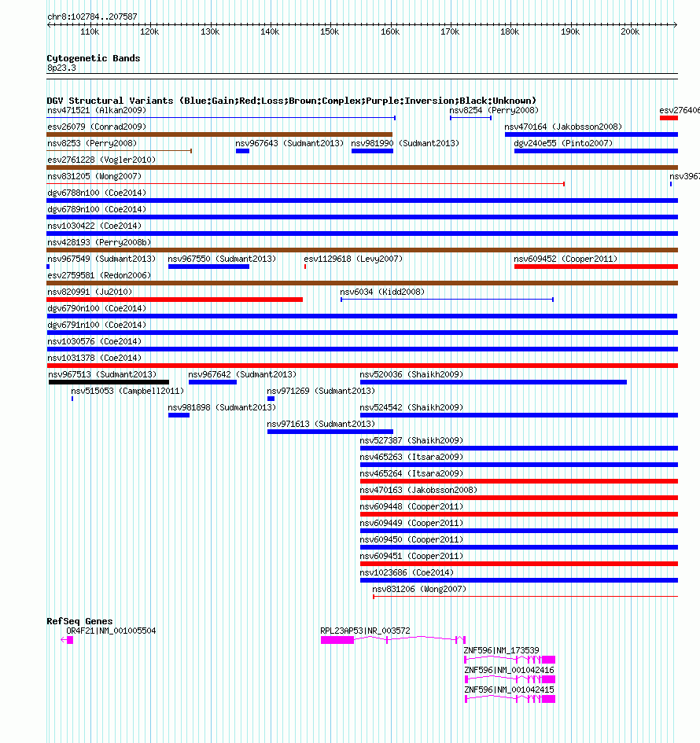Image resolution: width=700 pixels, height=743 pixels.
Task: Click nsv515053 (Campbell2011) variant label
Action: tap(127, 392)
